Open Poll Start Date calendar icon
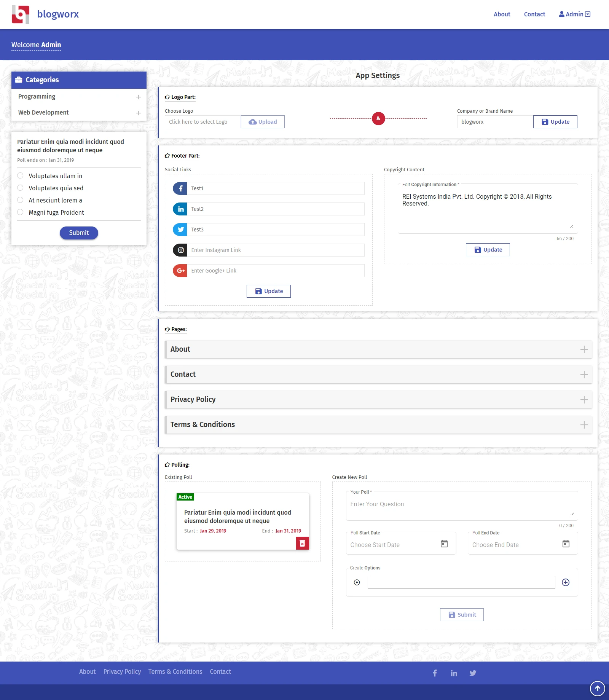Image resolution: width=609 pixels, height=700 pixels. click(444, 544)
